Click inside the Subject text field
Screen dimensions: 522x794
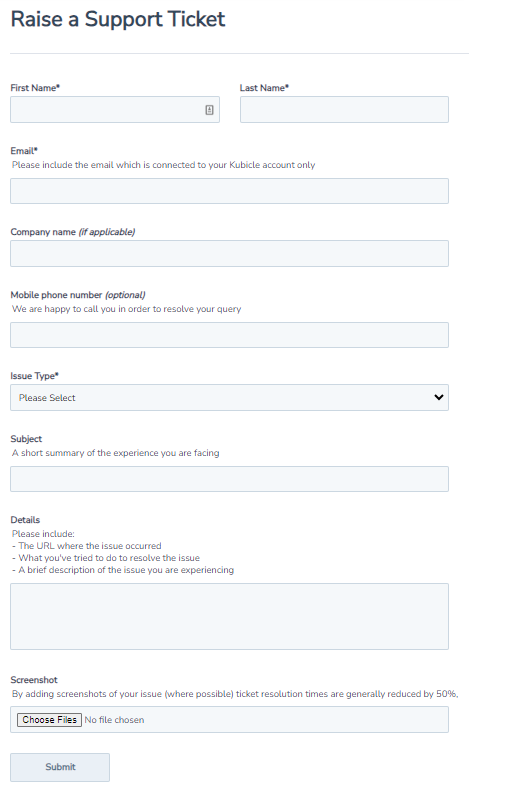click(229, 479)
